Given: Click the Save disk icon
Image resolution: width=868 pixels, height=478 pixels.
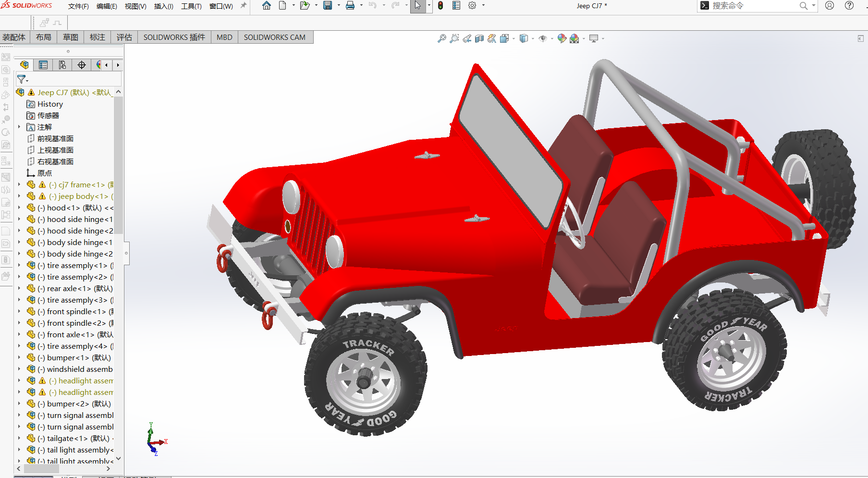Looking at the screenshot, I should pos(328,6).
